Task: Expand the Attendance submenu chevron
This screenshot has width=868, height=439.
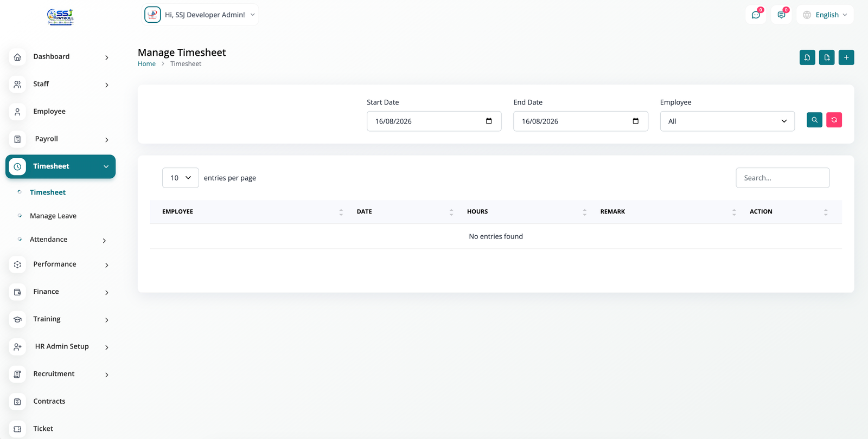Action: [x=104, y=241]
